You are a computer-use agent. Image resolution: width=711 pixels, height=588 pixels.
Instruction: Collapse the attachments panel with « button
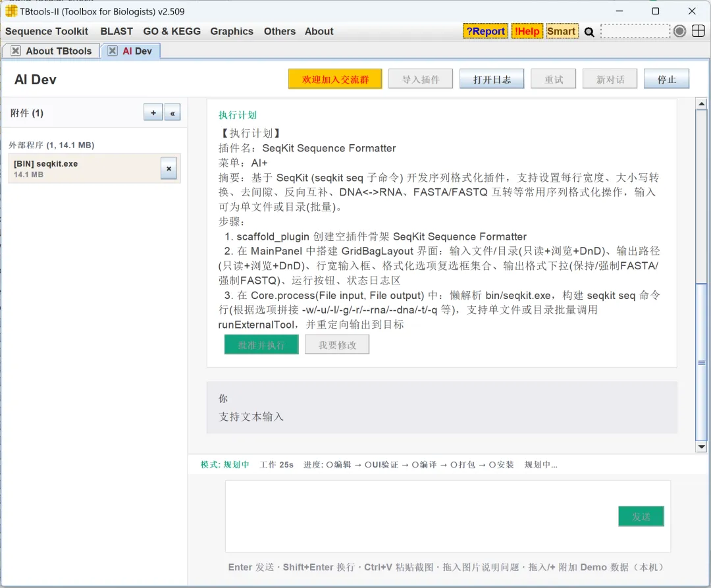pos(172,113)
